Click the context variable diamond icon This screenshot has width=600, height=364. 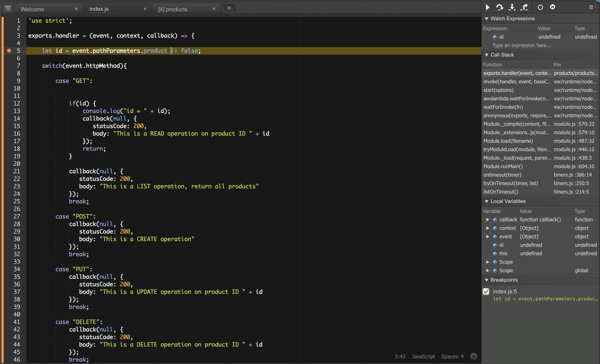click(x=495, y=228)
